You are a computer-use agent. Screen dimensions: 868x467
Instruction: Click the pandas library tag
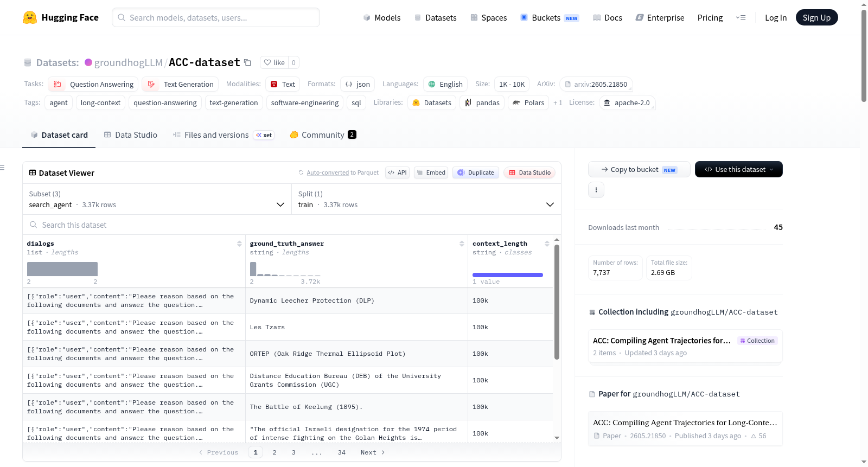[482, 103]
